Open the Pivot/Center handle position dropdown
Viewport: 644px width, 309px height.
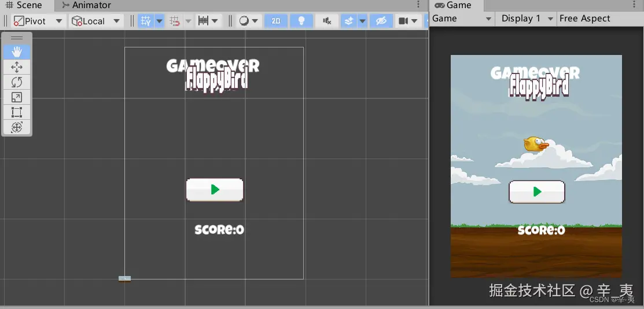[x=38, y=21]
